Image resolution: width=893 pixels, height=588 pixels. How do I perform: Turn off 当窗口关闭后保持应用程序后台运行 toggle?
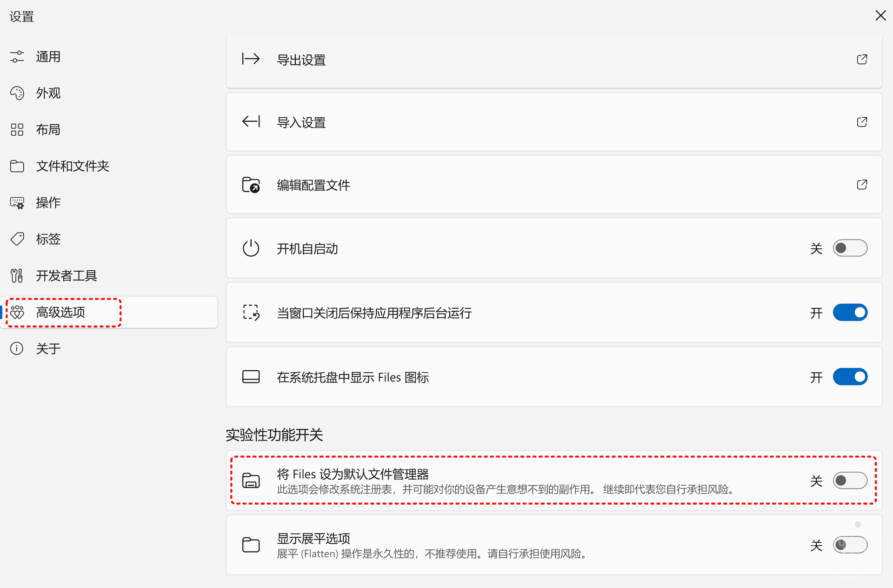click(850, 313)
